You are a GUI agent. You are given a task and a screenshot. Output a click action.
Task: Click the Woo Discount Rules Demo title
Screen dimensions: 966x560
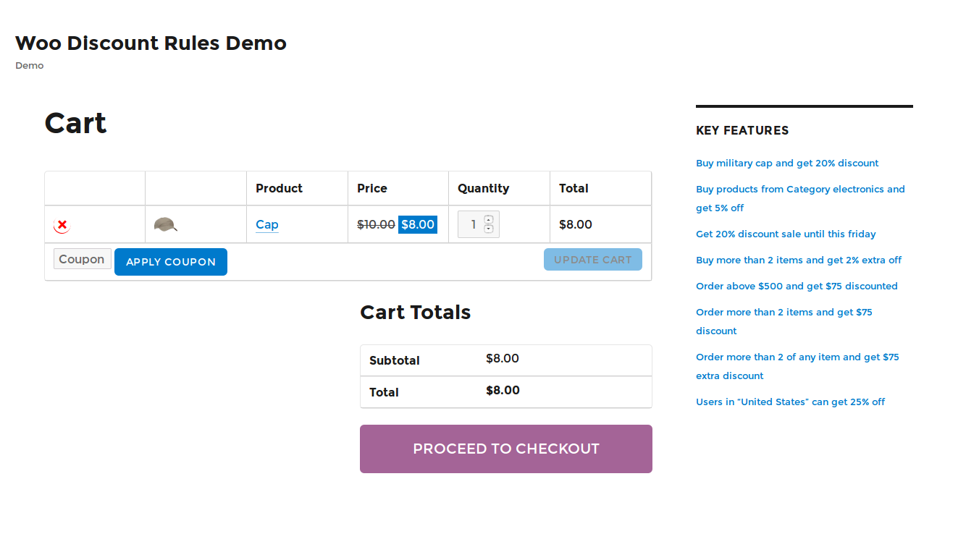pos(151,43)
